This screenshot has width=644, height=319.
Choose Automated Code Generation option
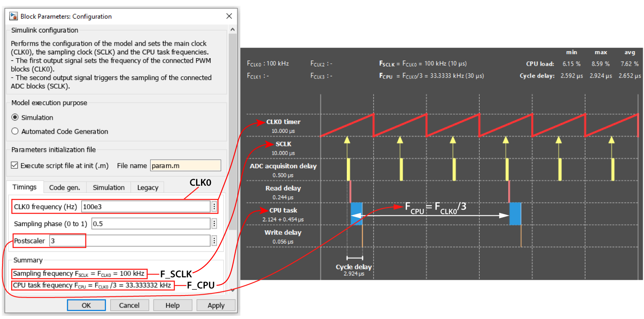[x=15, y=131]
